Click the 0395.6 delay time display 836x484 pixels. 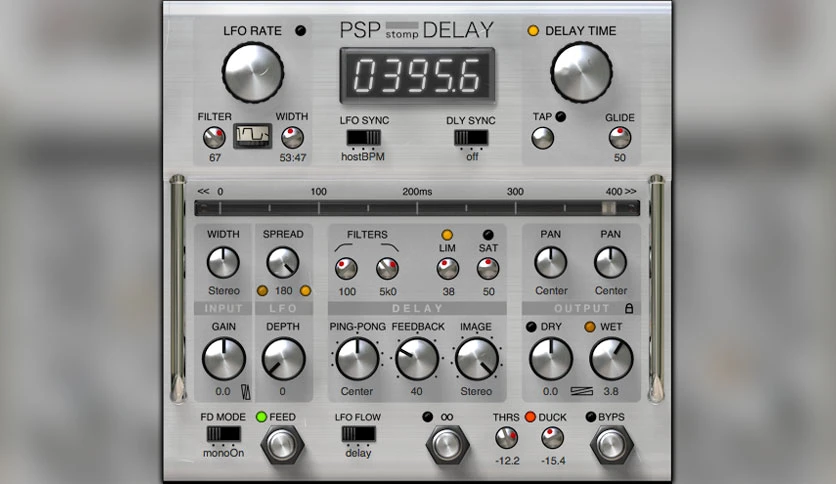point(417,76)
